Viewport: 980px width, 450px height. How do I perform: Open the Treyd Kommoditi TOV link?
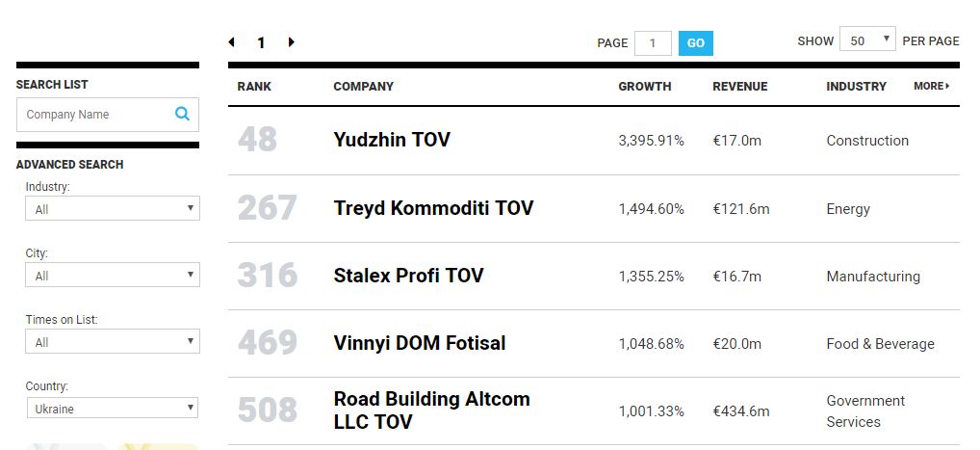point(433,208)
